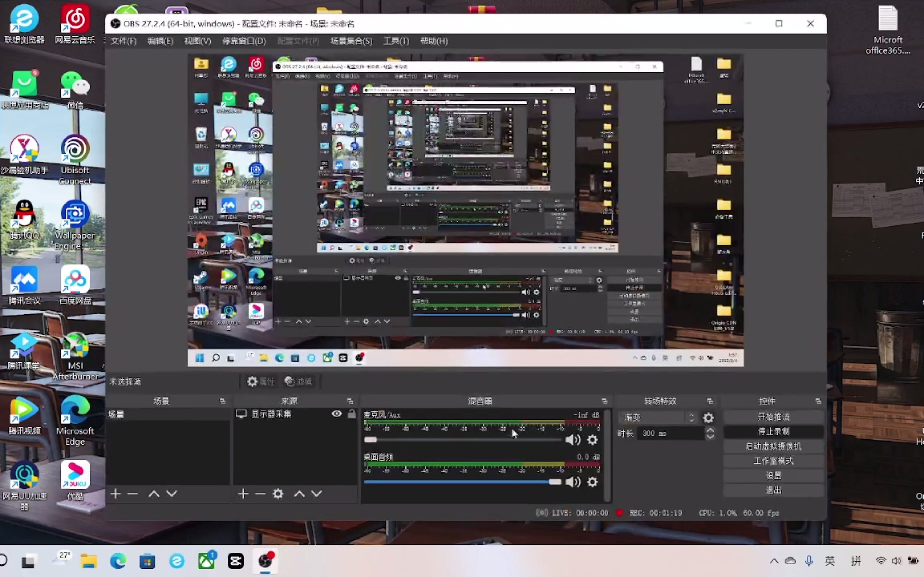Move source down with arrow icon
Screen dimensions: 924x577
point(317,494)
